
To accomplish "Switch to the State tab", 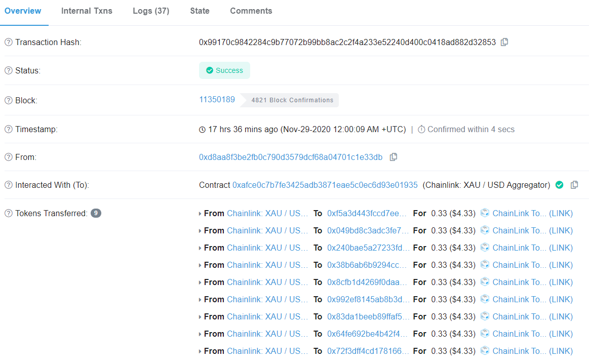I will (x=200, y=11).
